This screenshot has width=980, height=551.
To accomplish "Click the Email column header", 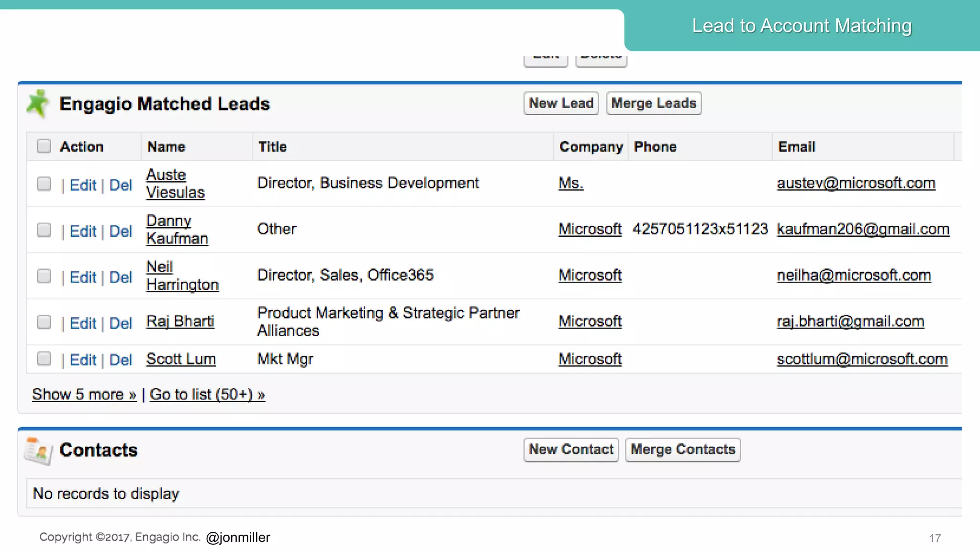I will [x=797, y=147].
